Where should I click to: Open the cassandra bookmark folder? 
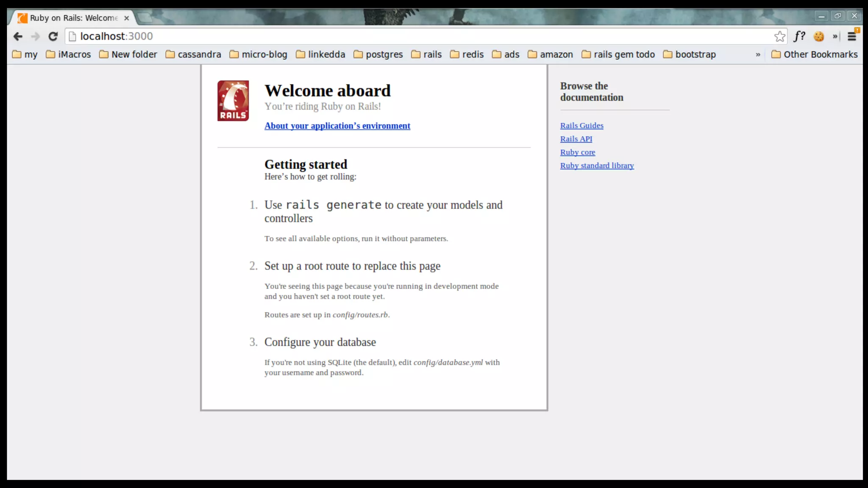pyautogui.click(x=193, y=55)
